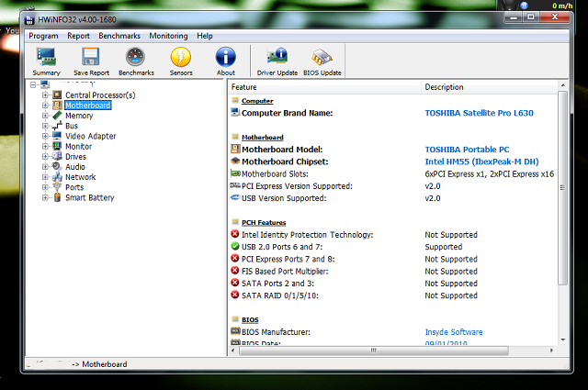Expand the Network tree node
The image size is (588, 390).
[45, 177]
